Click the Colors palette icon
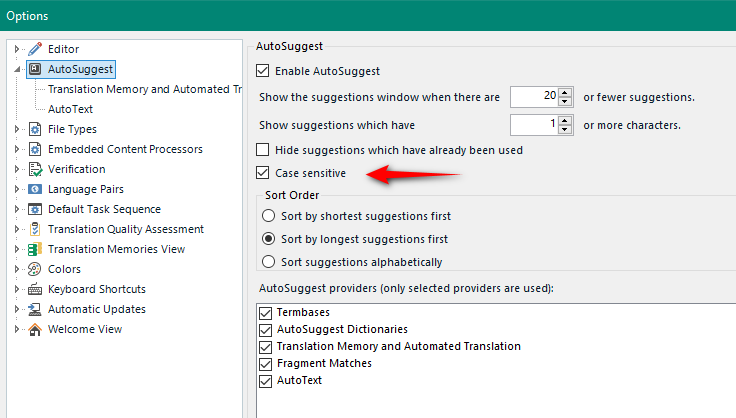The image size is (736, 418). click(x=35, y=269)
